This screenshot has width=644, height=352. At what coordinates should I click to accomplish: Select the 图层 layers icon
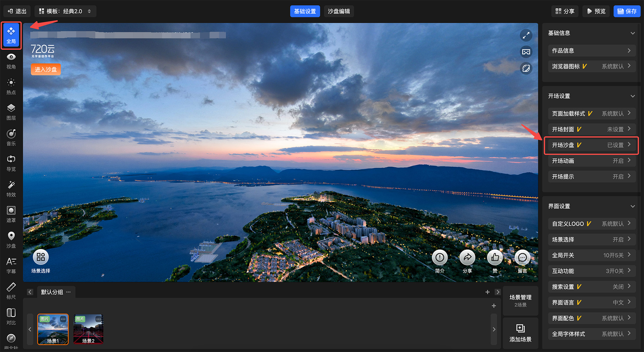click(11, 112)
